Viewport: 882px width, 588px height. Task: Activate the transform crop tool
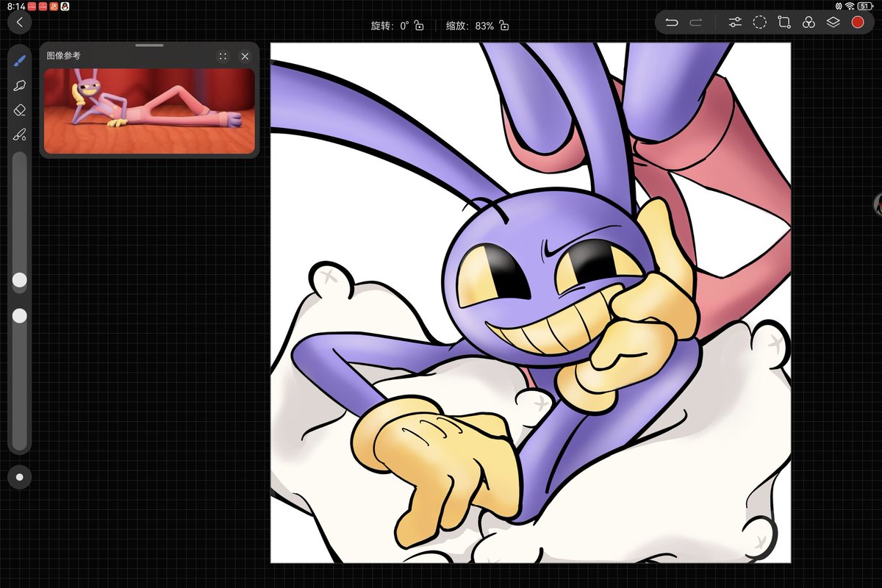click(x=784, y=23)
